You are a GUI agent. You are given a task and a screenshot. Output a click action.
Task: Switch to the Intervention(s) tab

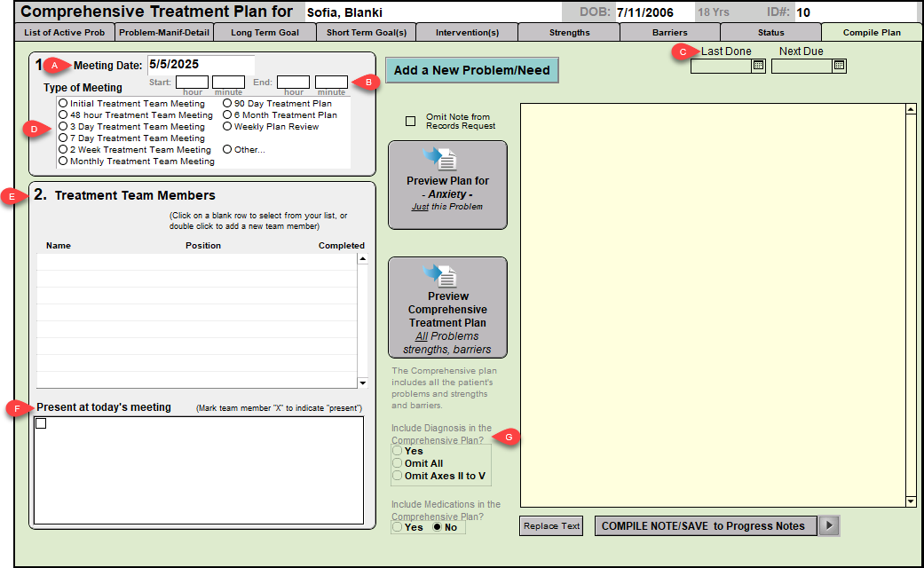coord(467,33)
